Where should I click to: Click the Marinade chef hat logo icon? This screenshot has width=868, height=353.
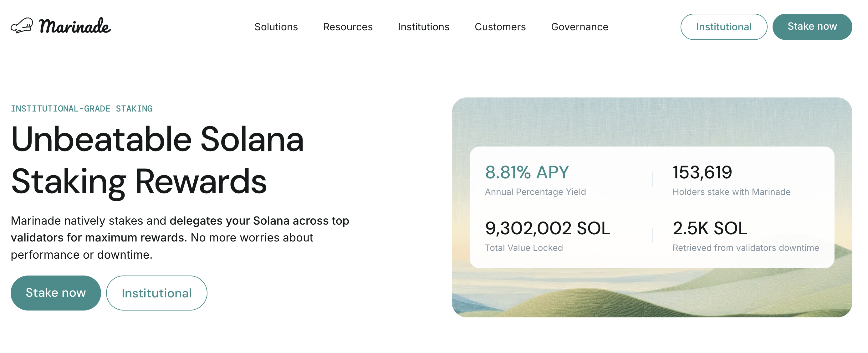(22, 26)
